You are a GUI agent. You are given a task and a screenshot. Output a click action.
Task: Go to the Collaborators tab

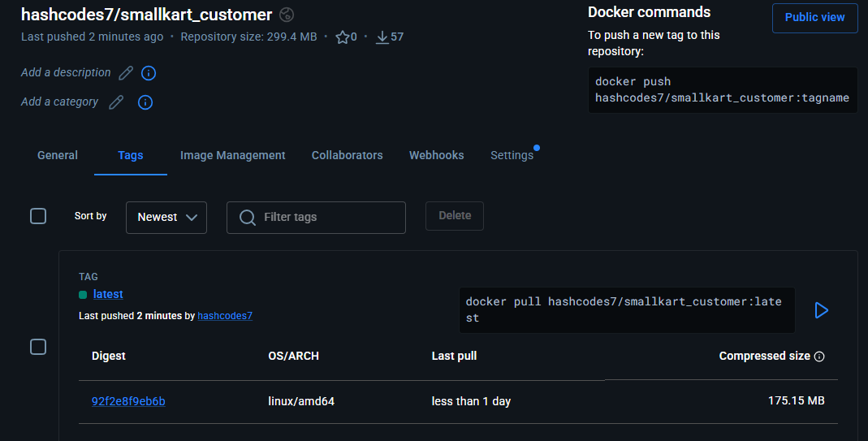(347, 156)
